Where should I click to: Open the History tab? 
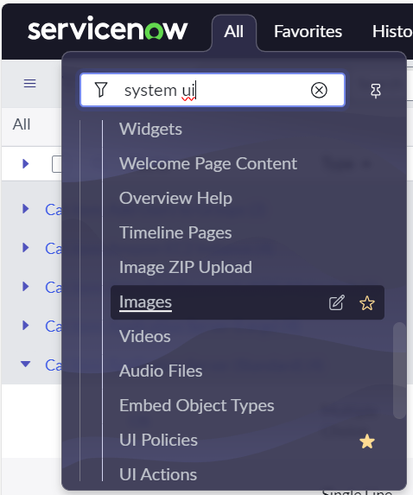point(392,32)
